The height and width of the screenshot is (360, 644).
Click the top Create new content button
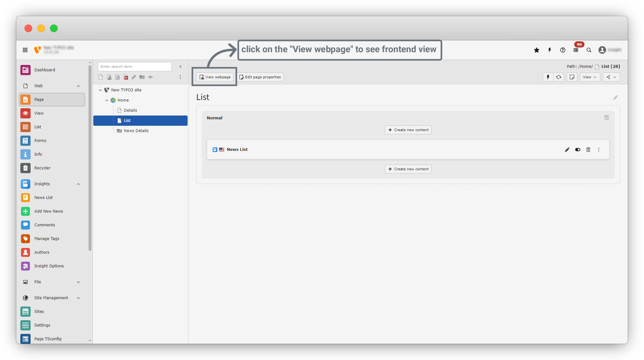[408, 130]
